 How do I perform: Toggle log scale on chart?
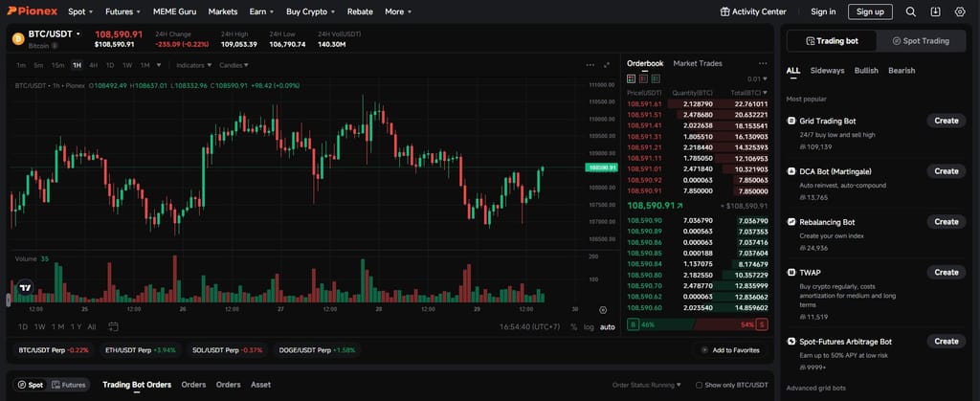[589, 327]
